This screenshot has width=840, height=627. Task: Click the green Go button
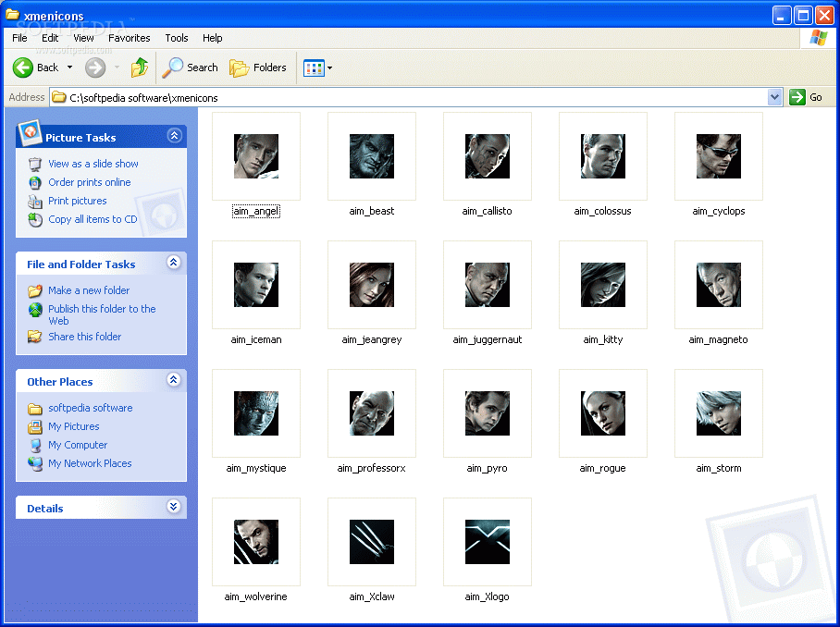click(807, 97)
